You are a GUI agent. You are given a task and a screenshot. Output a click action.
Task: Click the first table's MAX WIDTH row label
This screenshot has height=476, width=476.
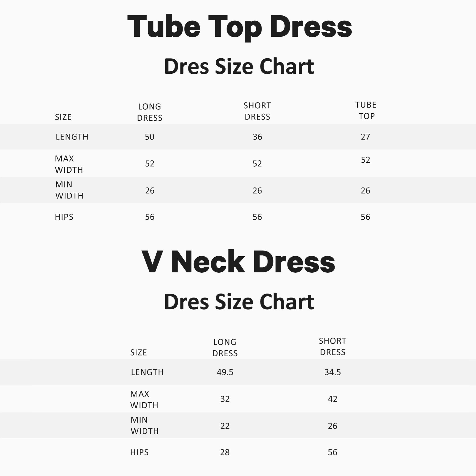[x=69, y=164]
